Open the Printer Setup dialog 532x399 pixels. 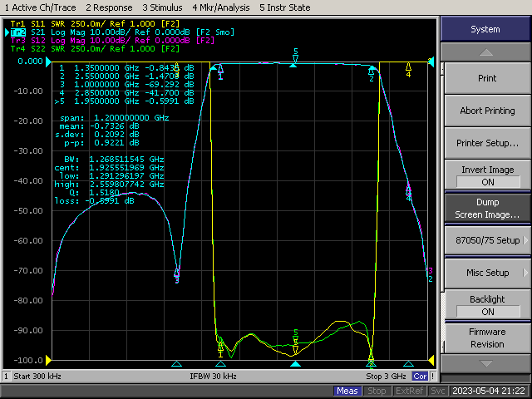click(487, 143)
